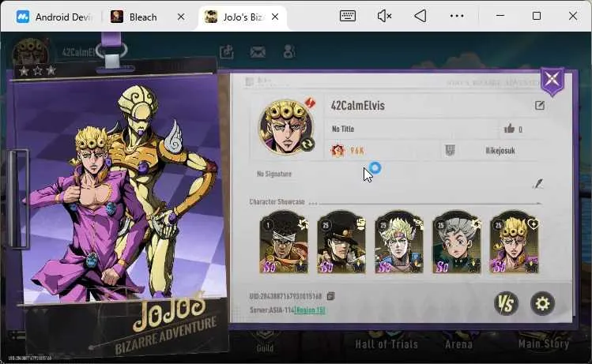The image size is (592, 364).
Task: Open the Arena mode
Action: coord(458,343)
